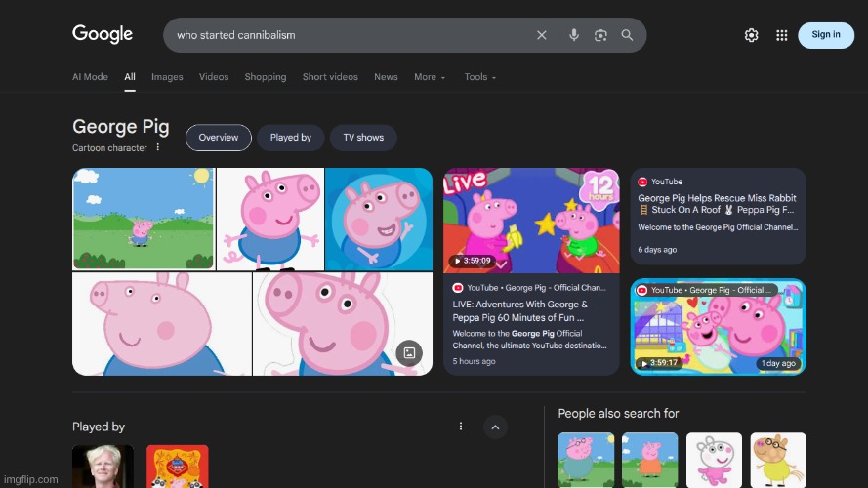The height and width of the screenshot is (488, 868).
Task: Open George Pig in field thumbnail image
Action: (x=144, y=219)
